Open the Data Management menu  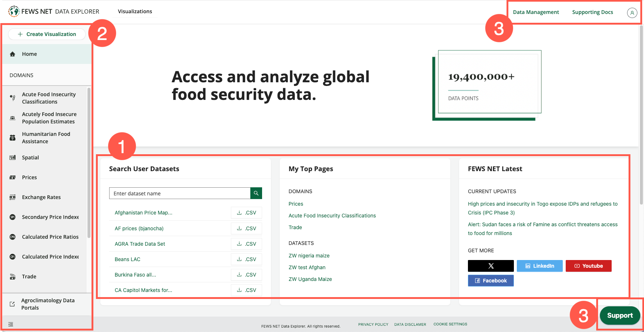click(536, 12)
